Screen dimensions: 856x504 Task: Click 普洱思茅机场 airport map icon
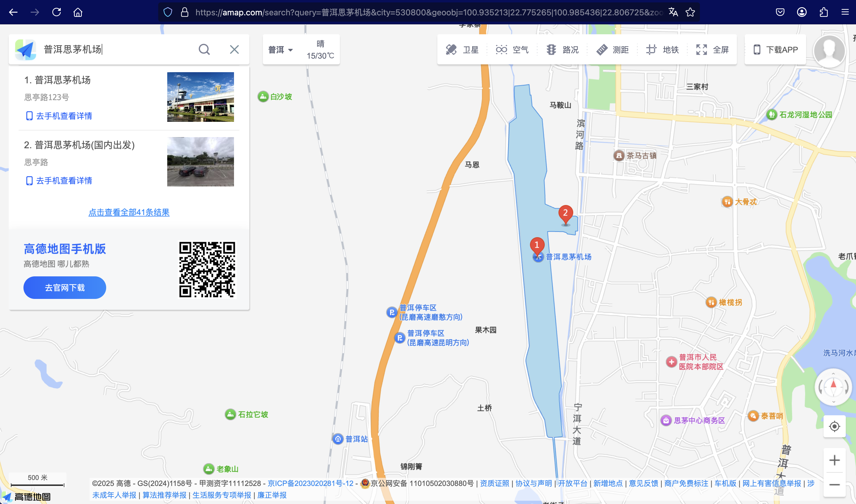point(538,257)
